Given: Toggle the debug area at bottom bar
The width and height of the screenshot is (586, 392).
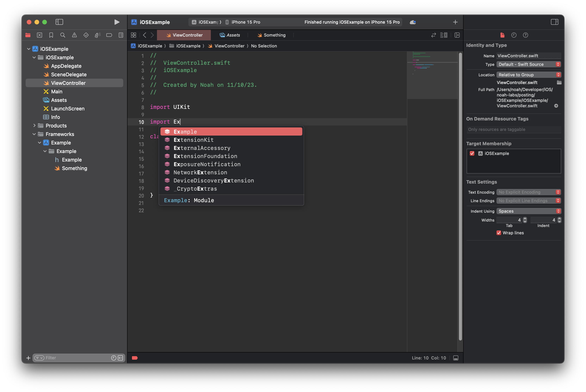Looking at the screenshot, I should (456, 358).
